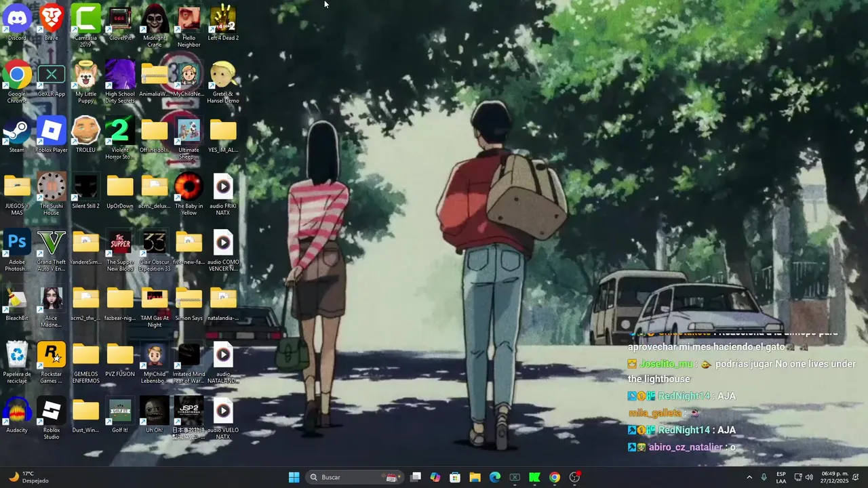This screenshot has width=868, height=488.
Task: Select the GEMELOS ENFERMOS folder
Action: 85,363
